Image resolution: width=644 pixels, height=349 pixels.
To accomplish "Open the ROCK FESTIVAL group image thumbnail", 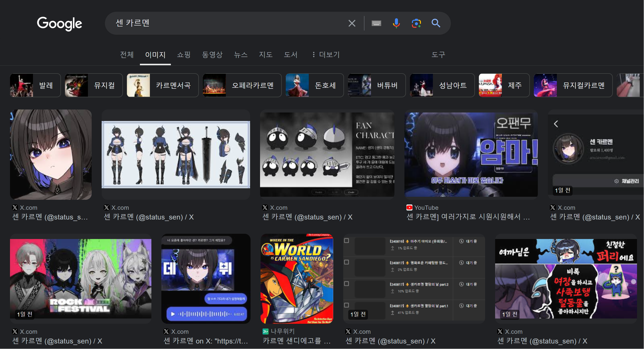I will (x=80, y=279).
